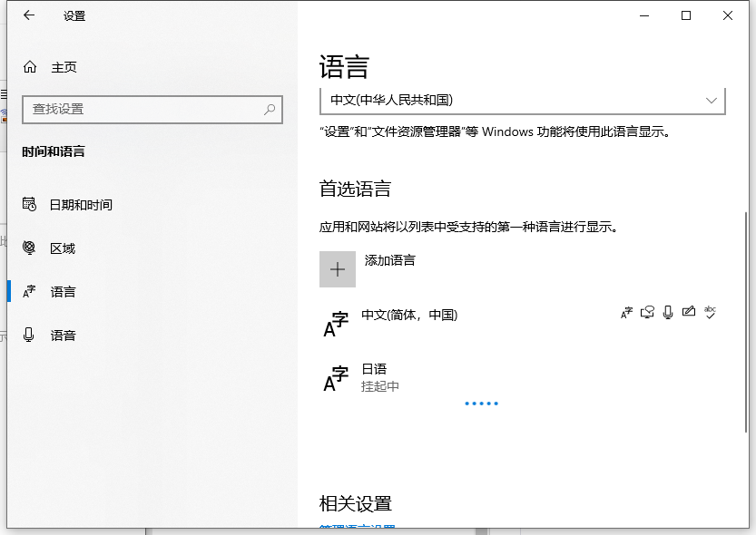
Task: Click the language icon beside sidebar 语言
Action: (29, 291)
